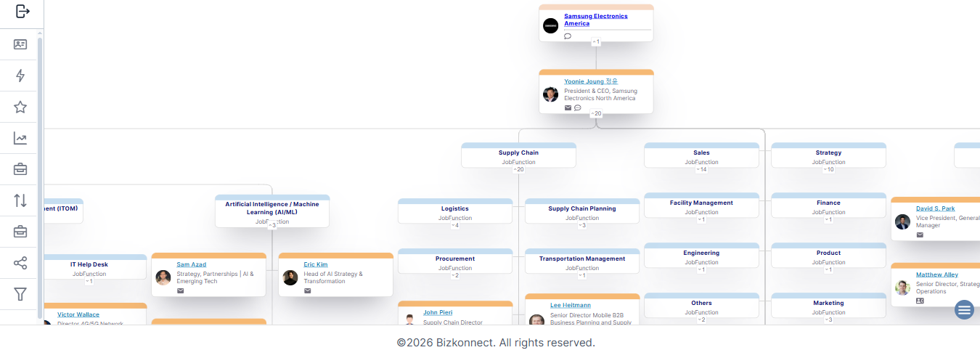
Task: Click Matthew Alley's profile photo
Action: click(902, 288)
